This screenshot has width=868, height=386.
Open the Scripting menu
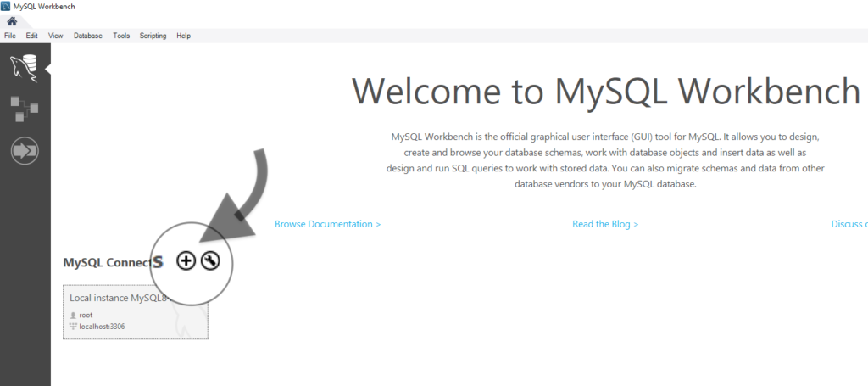(x=153, y=36)
